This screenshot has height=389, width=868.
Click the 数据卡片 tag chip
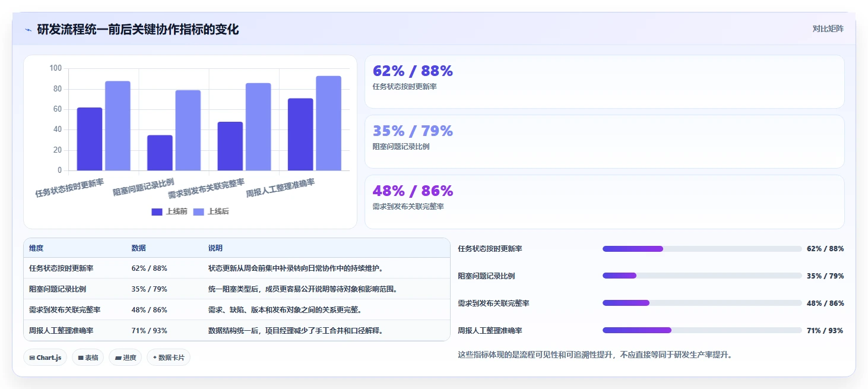coord(169,358)
